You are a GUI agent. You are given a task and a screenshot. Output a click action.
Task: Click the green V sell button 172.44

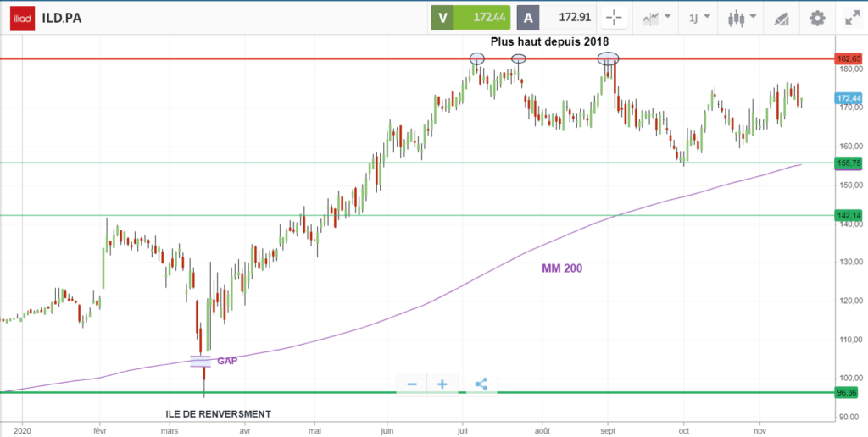(x=470, y=18)
